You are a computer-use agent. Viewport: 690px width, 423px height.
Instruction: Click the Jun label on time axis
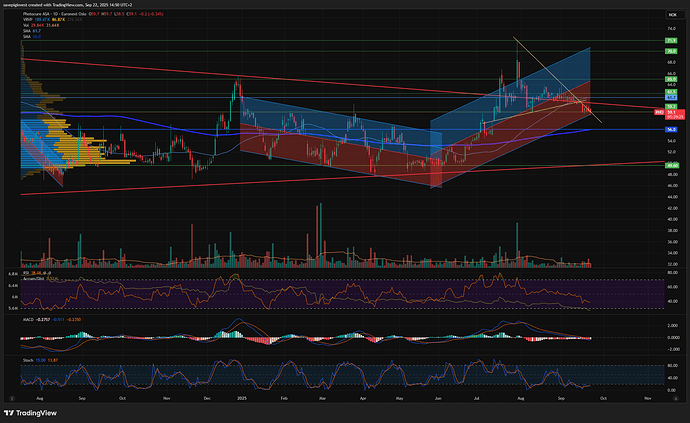coord(436,397)
